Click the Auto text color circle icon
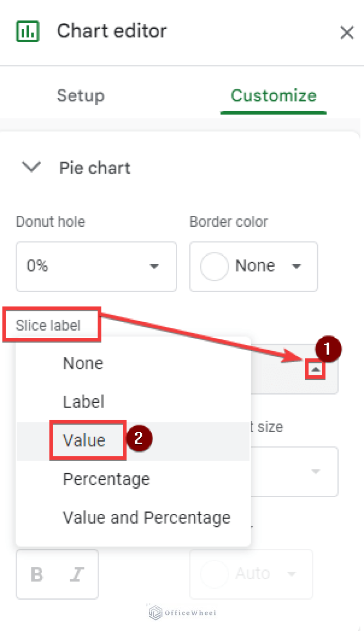Screen dimensions: 364x631 [215, 574]
